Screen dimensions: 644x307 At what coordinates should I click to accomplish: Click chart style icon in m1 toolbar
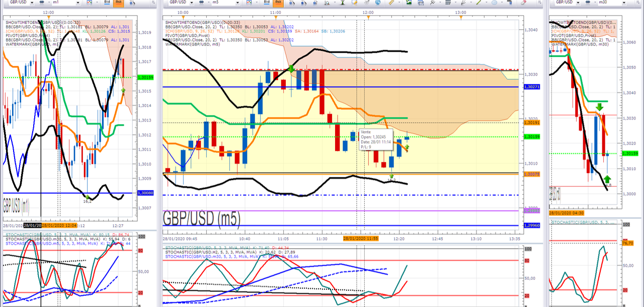click(90, 3)
